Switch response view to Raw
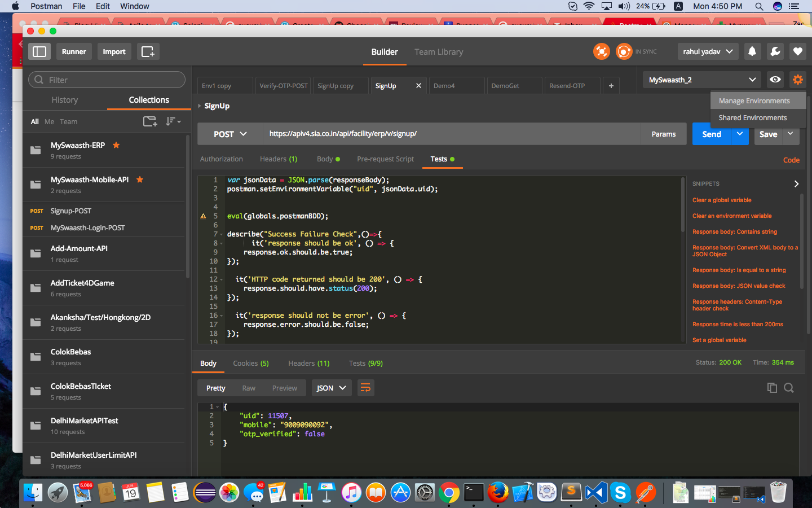This screenshot has width=812, height=508. [249, 388]
